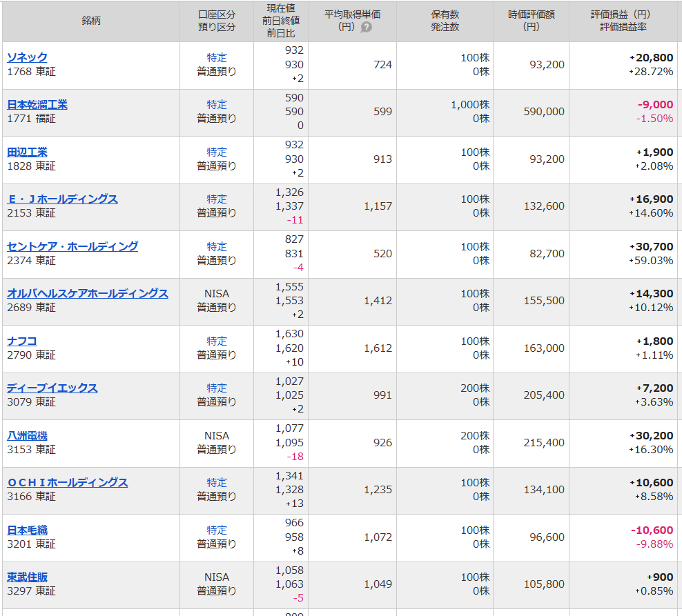Click the 3079 東証 code text
This screenshot has width=682, height=616.
click(x=31, y=401)
